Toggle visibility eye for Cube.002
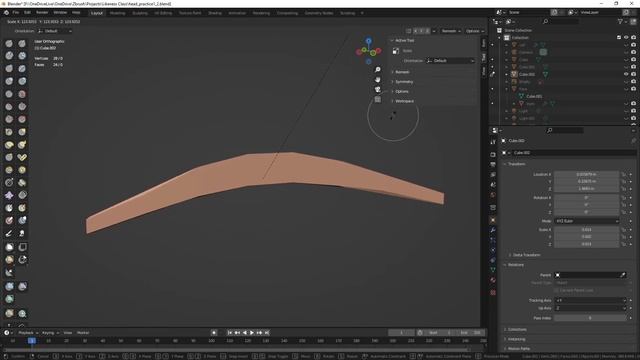This screenshot has height=360, width=640. [x=626, y=74]
